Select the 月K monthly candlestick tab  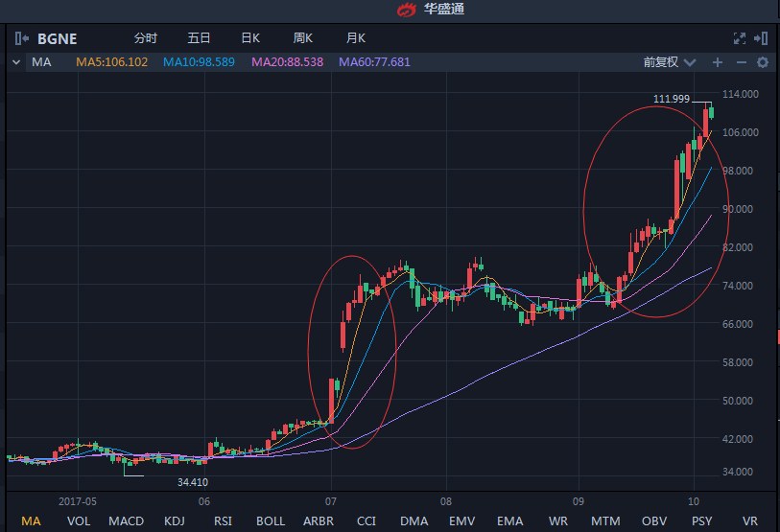click(x=356, y=39)
